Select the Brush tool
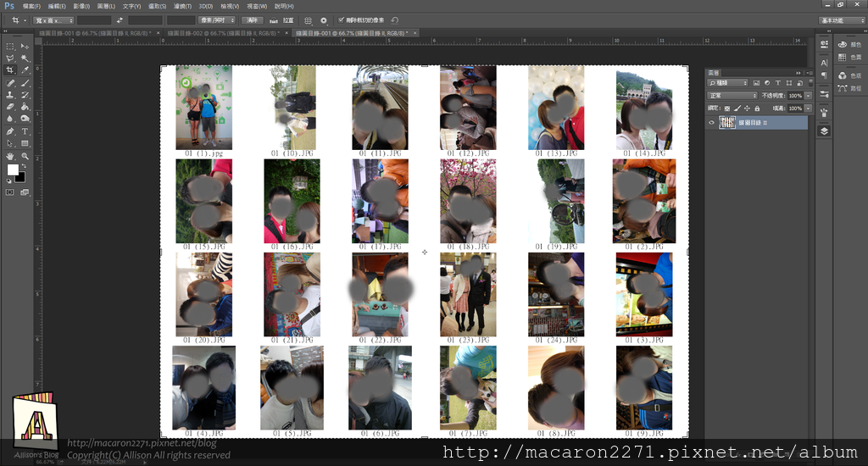The height and width of the screenshot is (466, 868). click(x=25, y=83)
